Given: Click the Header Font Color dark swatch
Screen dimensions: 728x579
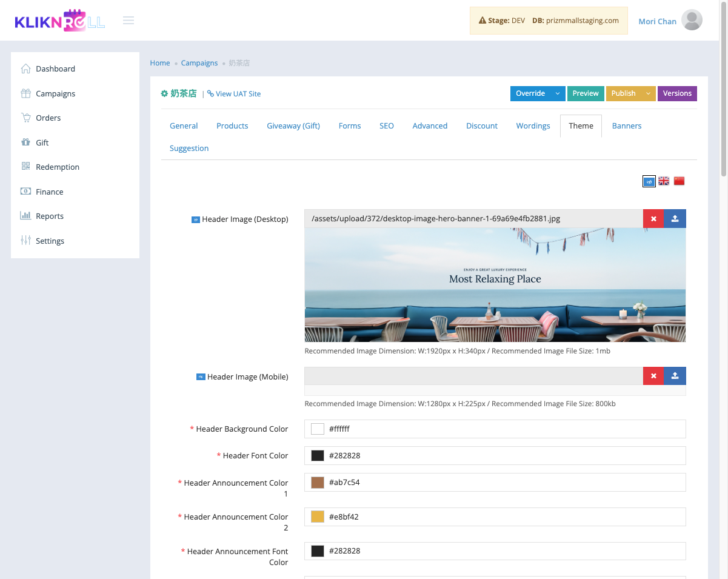Looking at the screenshot, I should [318, 455].
